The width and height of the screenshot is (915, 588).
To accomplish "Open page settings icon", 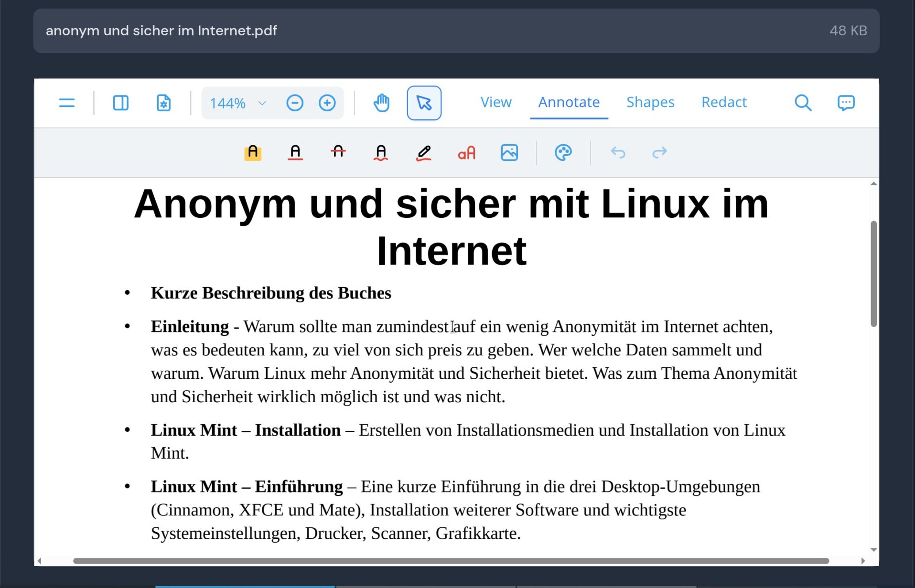I will click(x=163, y=103).
